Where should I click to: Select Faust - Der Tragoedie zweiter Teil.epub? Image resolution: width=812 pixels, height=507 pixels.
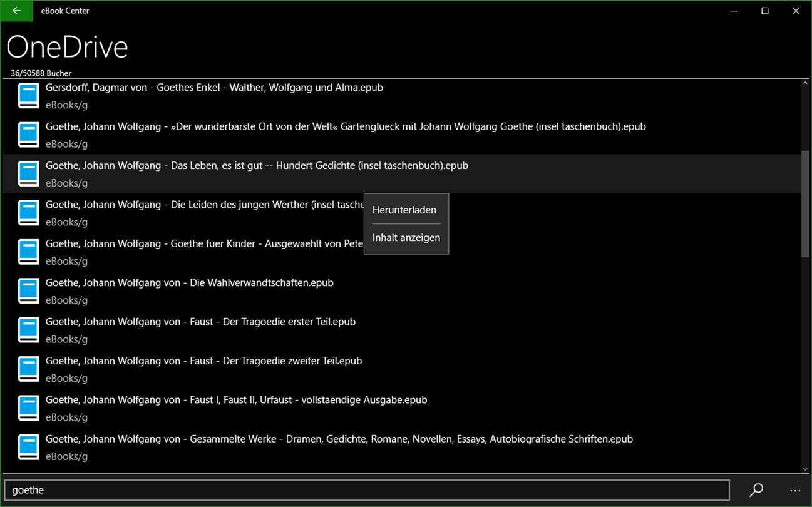(204, 361)
